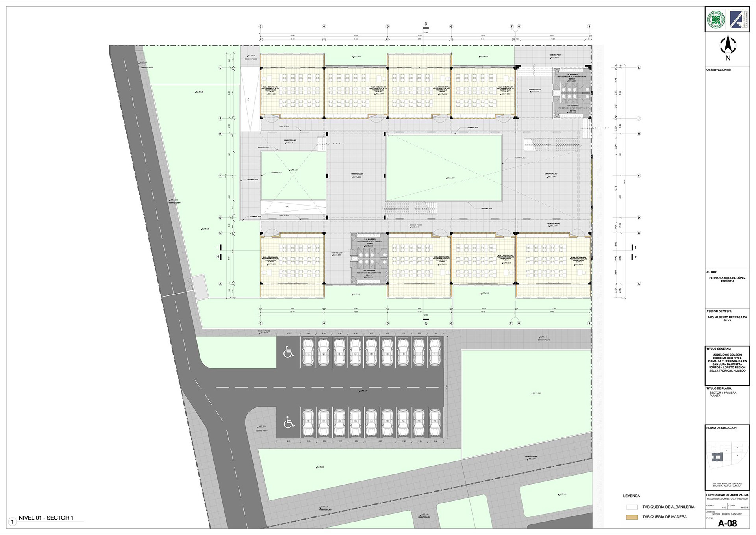This screenshot has width=756, height=535.
Task: Click the Observaciones heading in title block
Action: (718, 70)
